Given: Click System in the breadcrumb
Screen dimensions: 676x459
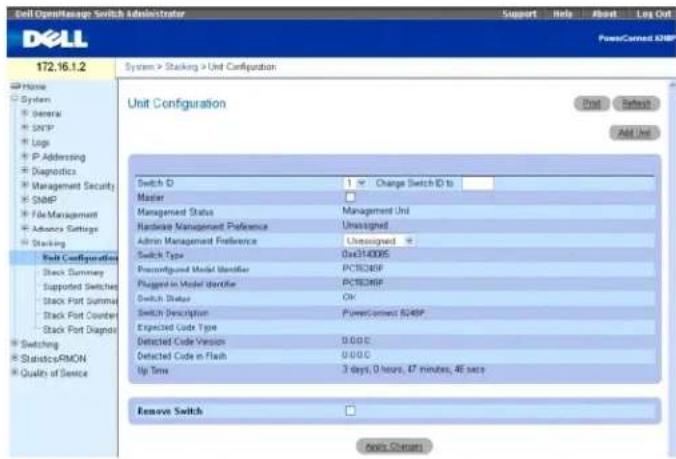Looking at the screenshot, I should click(139, 67).
